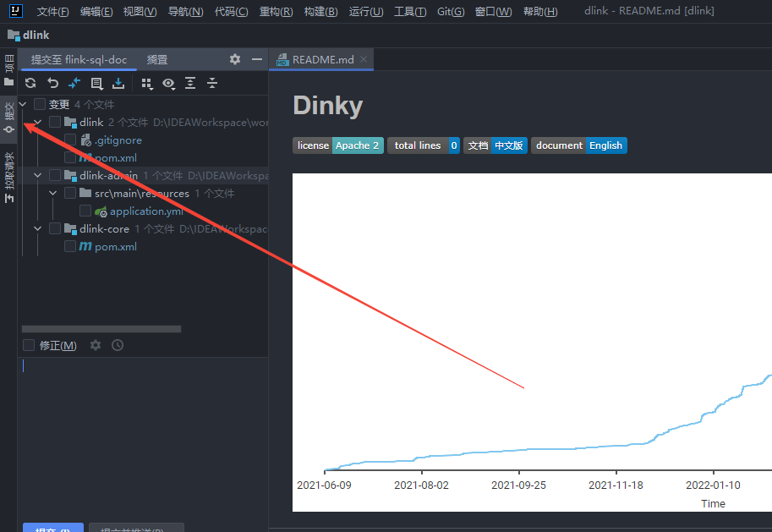Enable the 修正(M) amend checkbox
This screenshot has width=772, height=532.
click(x=29, y=345)
